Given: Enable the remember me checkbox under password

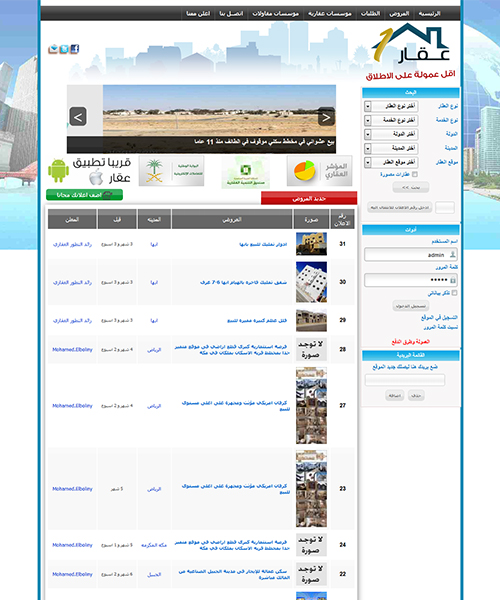Looking at the screenshot, I should 454,293.
